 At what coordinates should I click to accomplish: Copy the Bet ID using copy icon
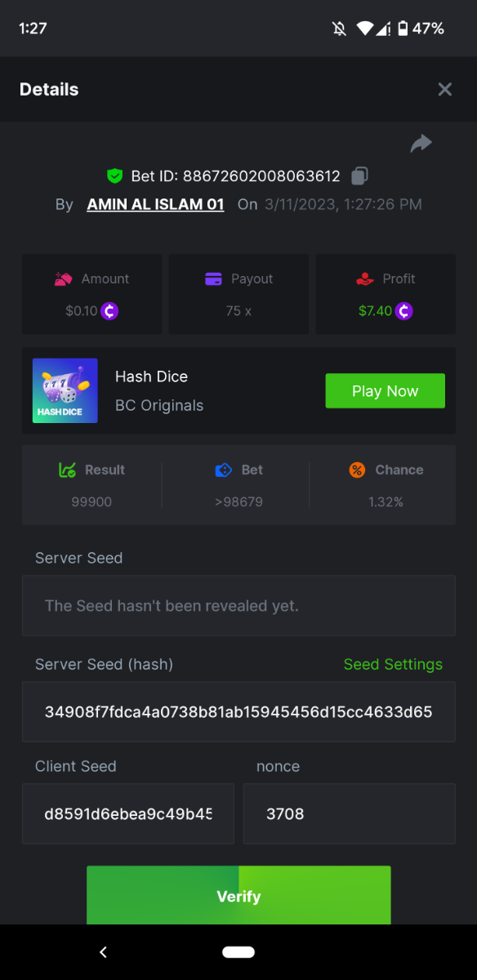point(359,176)
